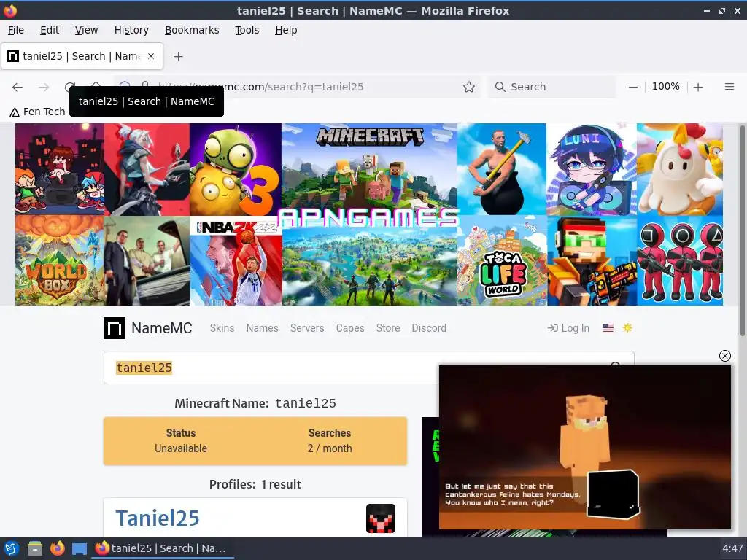
Task: Go back with the browser back arrow
Action: 18,87
